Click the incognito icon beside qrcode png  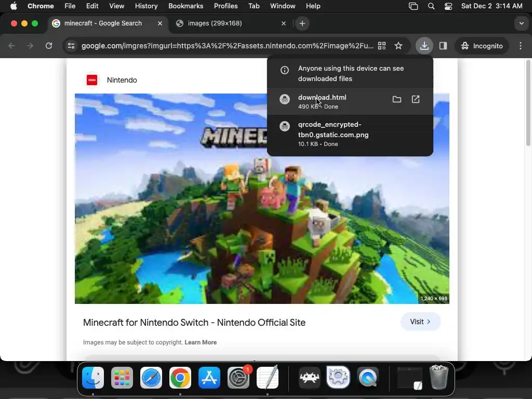(285, 126)
